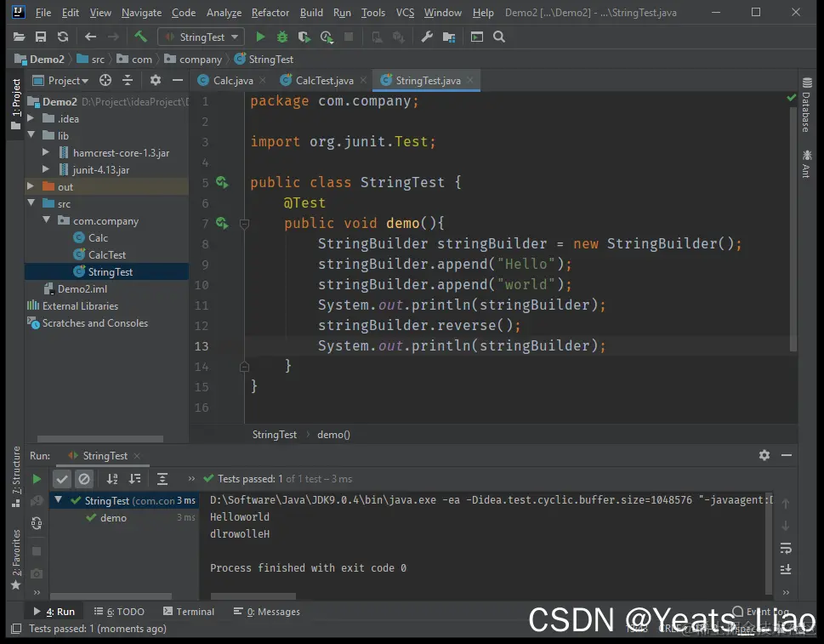Click the Locate opened file crosshair icon
This screenshot has height=644, width=824.
click(105, 80)
